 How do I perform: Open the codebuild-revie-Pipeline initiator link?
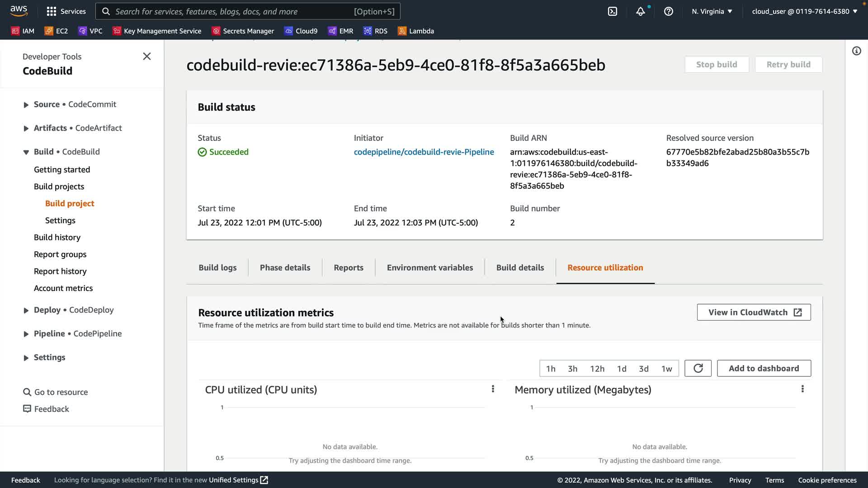point(424,152)
